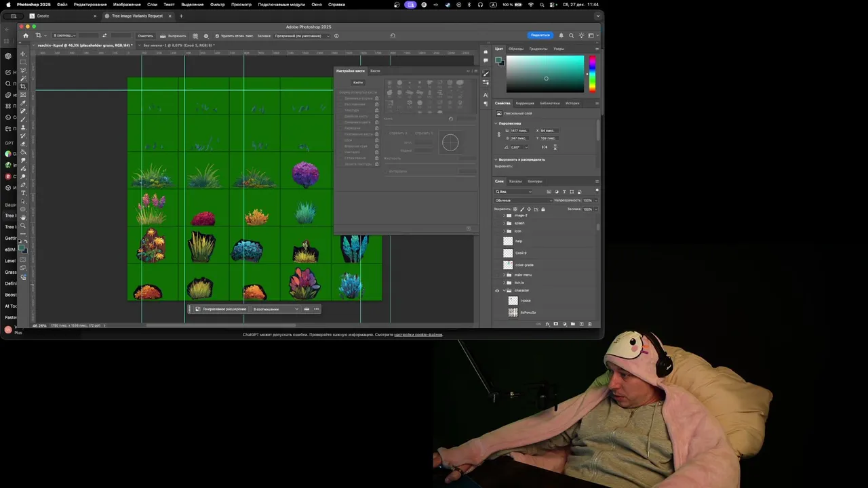
Task: Toggle visibility of the character layer group
Action: coord(497,291)
